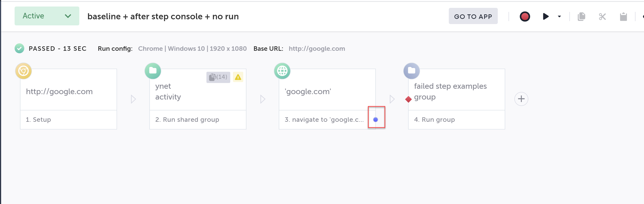This screenshot has width=644, height=204.
Task: Open the base URL http://google.com link
Action: [317, 49]
